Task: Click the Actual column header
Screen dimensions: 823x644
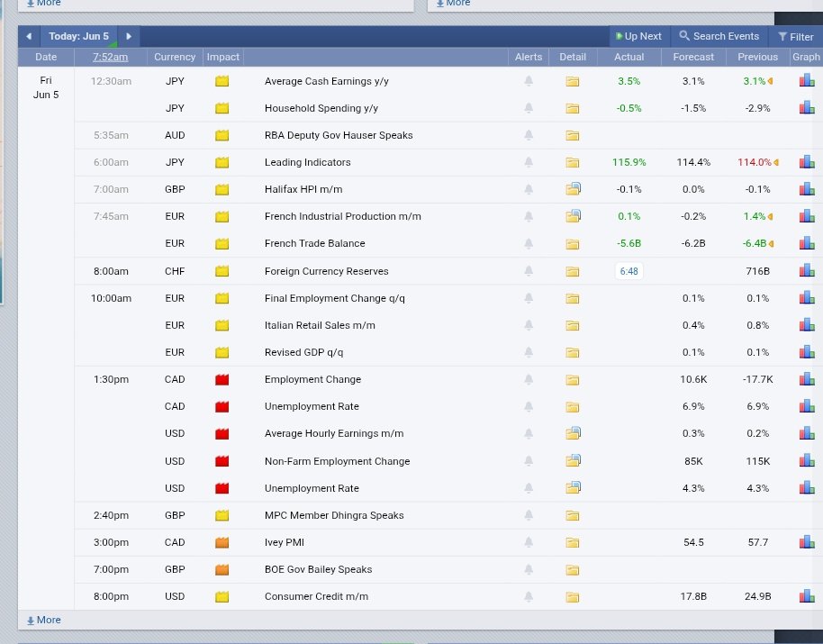Action: 629,57
